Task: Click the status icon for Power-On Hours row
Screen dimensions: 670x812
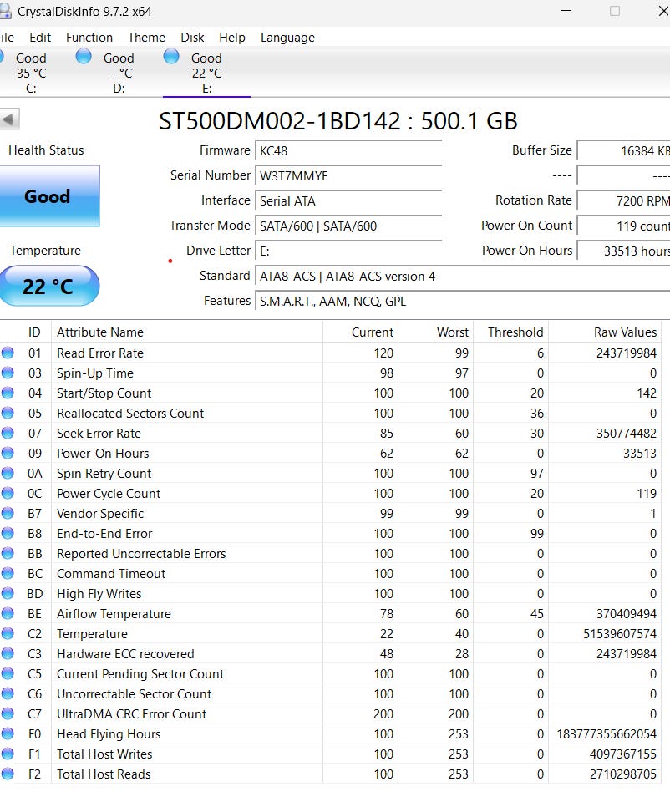Action: 8,453
